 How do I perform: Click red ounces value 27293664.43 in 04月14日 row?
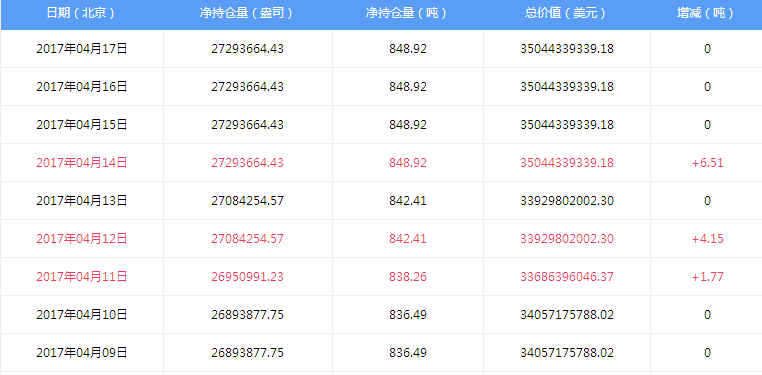[x=247, y=163]
